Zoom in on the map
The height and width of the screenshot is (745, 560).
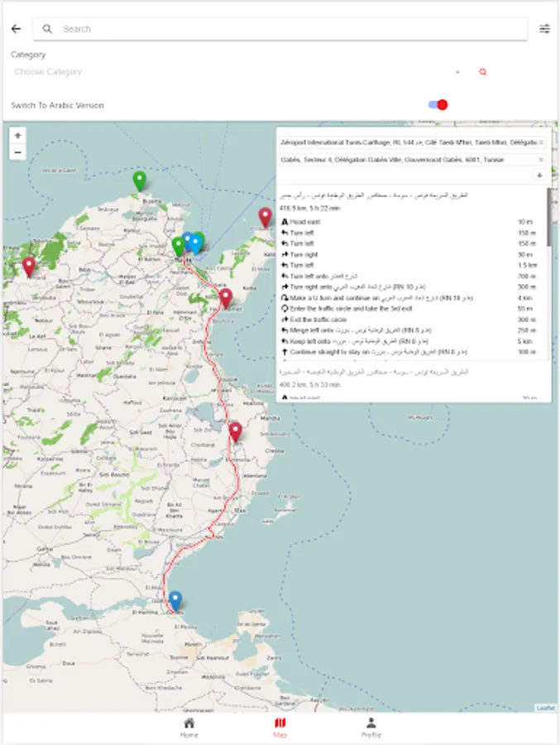pyautogui.click(x=17, y=136)
